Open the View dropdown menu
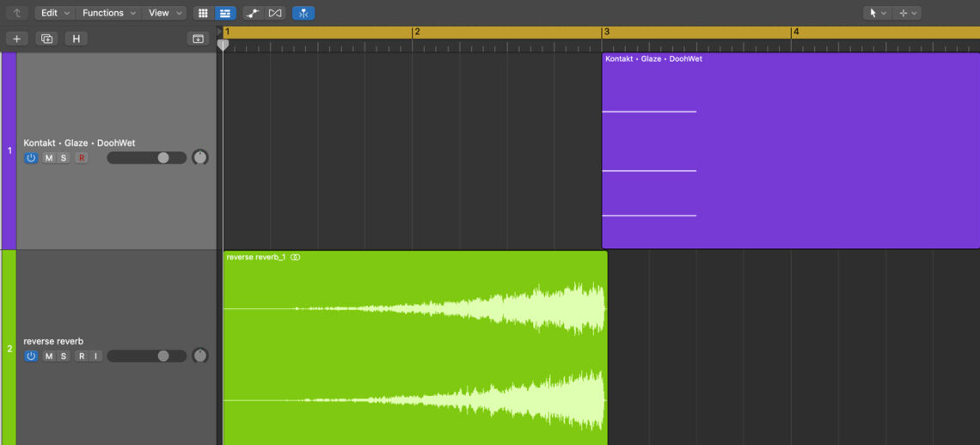 click(163, 13)
